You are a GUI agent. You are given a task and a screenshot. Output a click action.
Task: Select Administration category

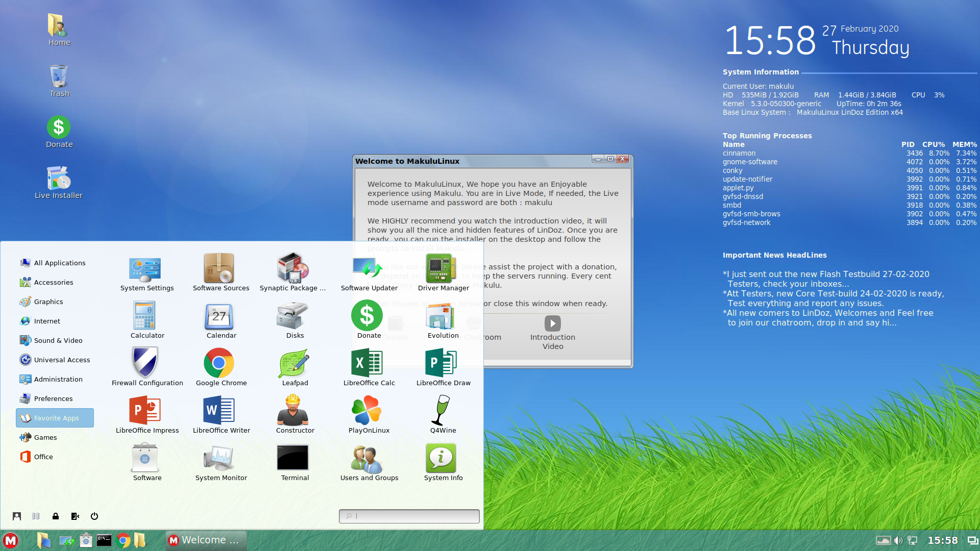coord(55,379)
